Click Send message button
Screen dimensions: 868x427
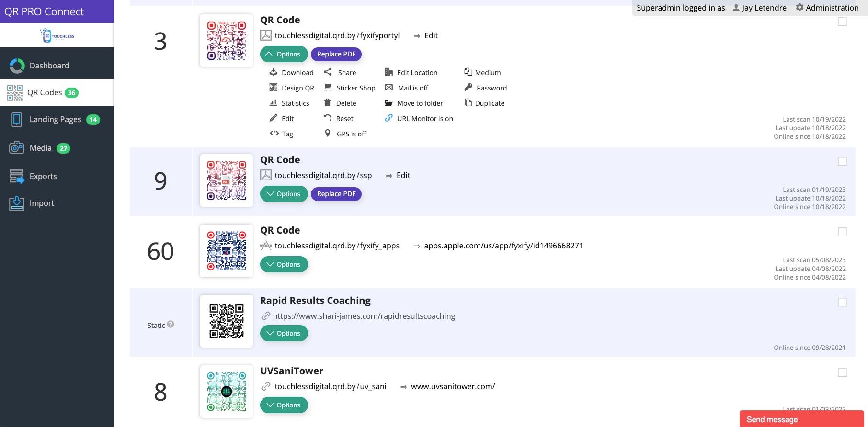click(x=802, y=419)
